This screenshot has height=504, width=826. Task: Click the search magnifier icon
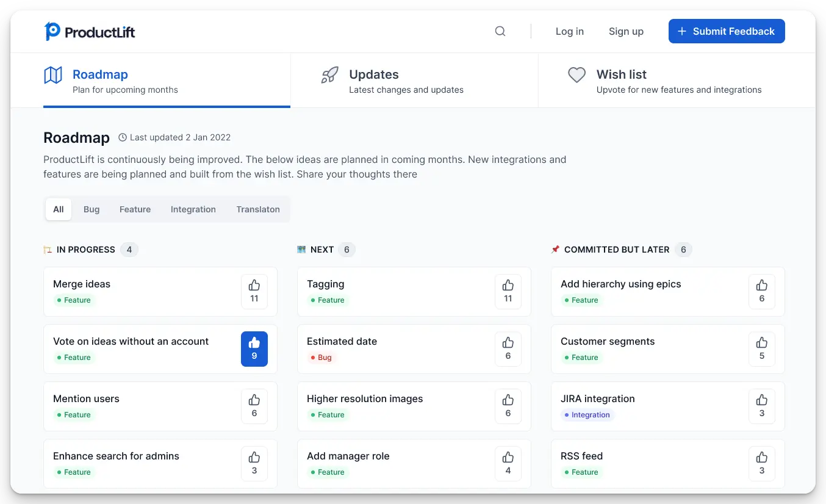(x=500, y=31)
